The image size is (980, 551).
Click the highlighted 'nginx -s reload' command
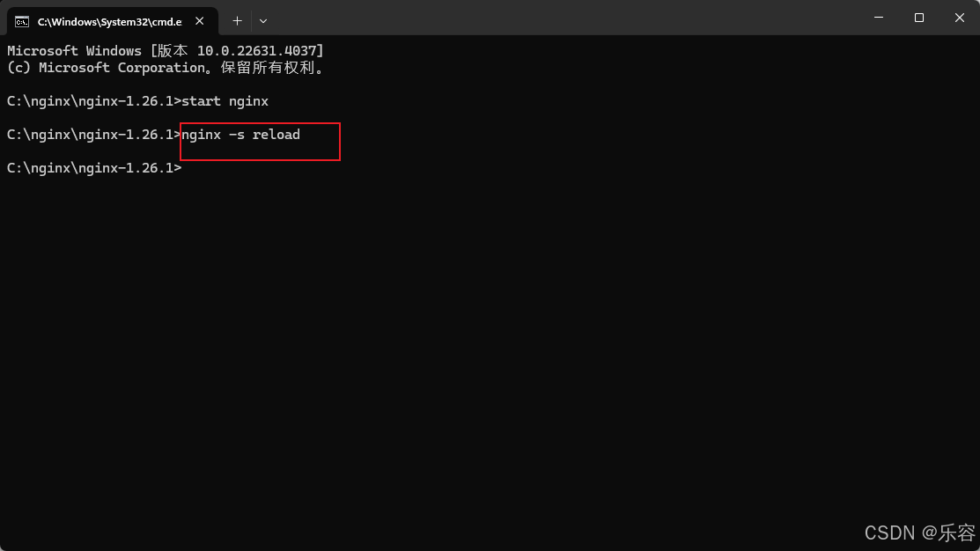tap(240, 135)
